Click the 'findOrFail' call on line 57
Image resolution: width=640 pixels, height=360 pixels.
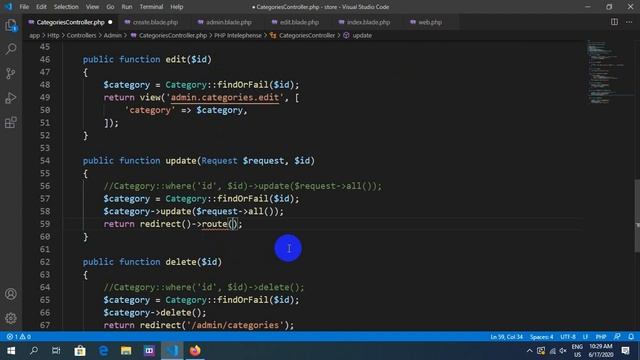pos(242,199)
